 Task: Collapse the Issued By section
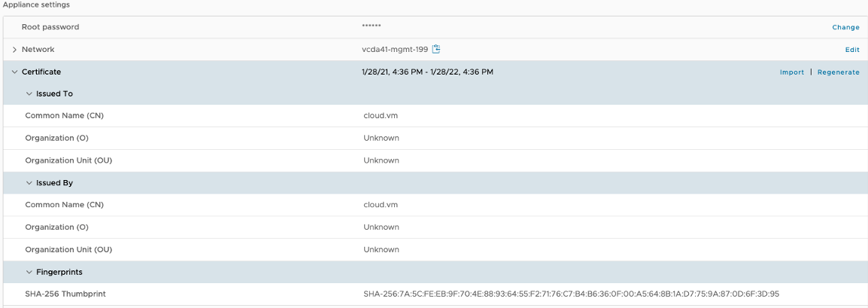(29, 183)
